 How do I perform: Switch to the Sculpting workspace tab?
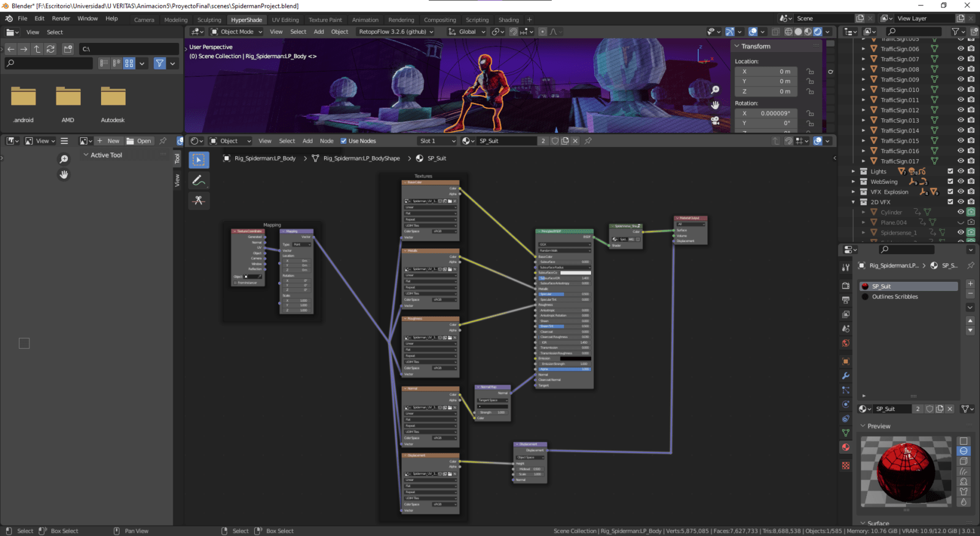tap(209, 20)
